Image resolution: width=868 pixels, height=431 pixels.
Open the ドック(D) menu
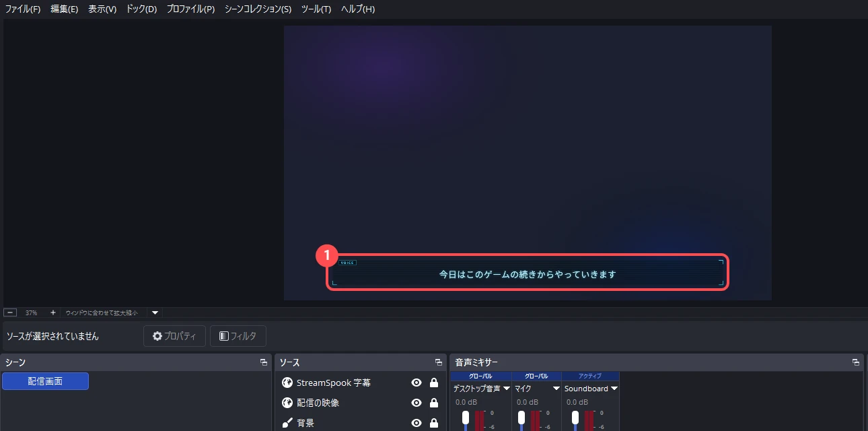(141, 9)
